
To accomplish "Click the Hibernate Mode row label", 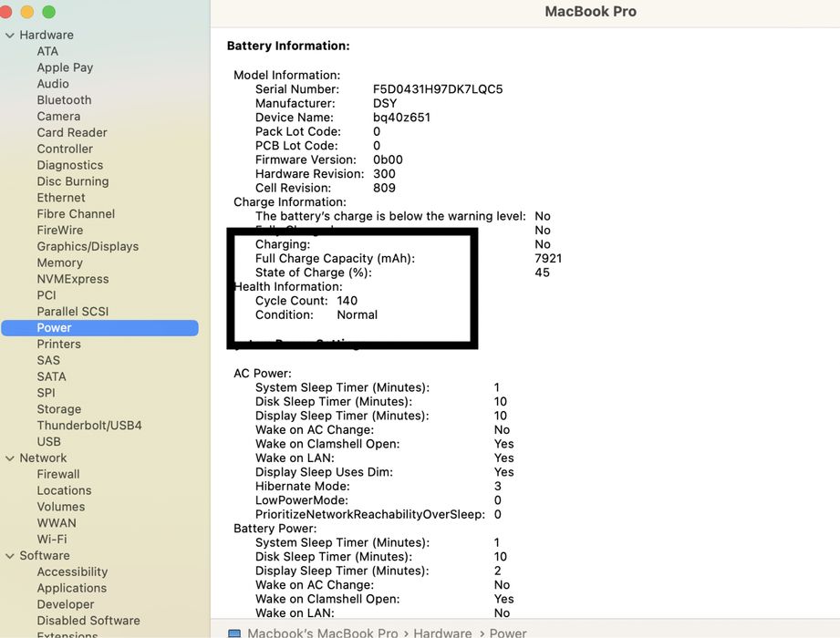I will point(302,487).
